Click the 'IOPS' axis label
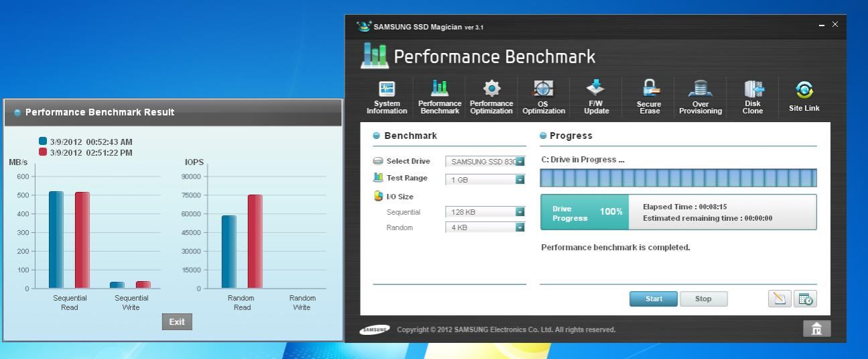Screen dimensions: 868x359 (x=194, y=162)
